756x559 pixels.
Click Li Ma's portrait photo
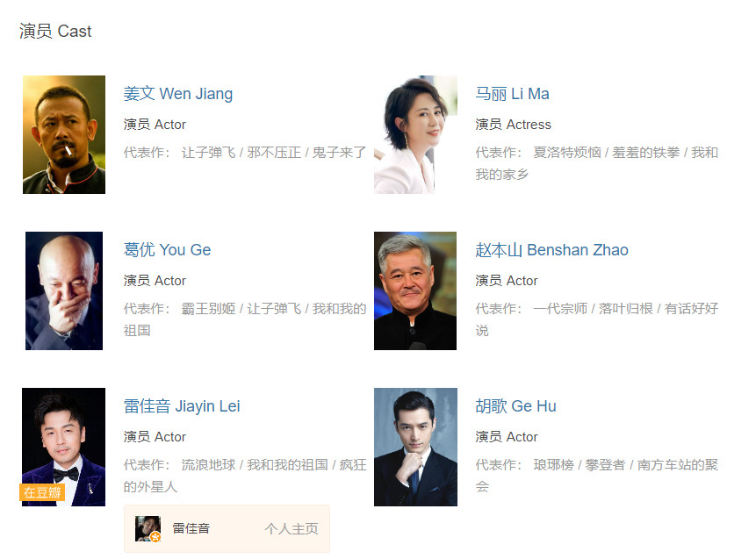[x=415, y=134]
